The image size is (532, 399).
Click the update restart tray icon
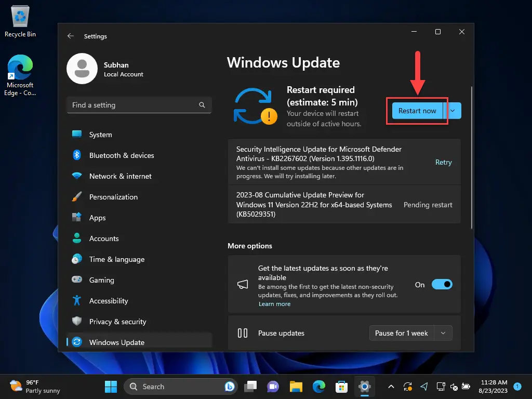[x=407, y=387]
